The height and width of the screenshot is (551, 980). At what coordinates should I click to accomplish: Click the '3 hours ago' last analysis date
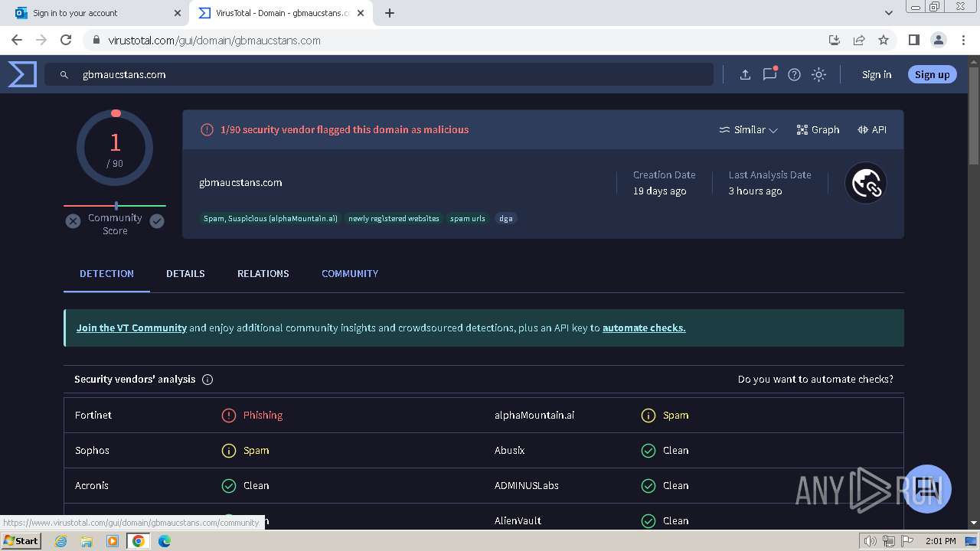click(x=756, y=191)
